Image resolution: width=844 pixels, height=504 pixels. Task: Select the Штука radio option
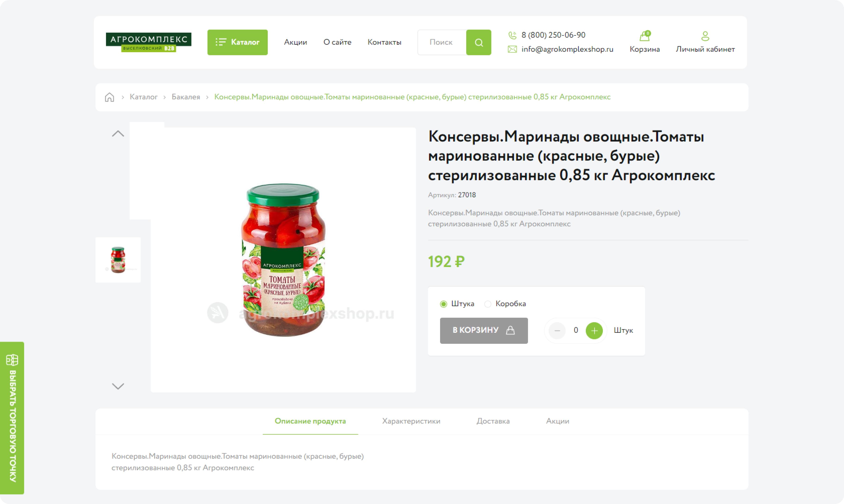444,304
